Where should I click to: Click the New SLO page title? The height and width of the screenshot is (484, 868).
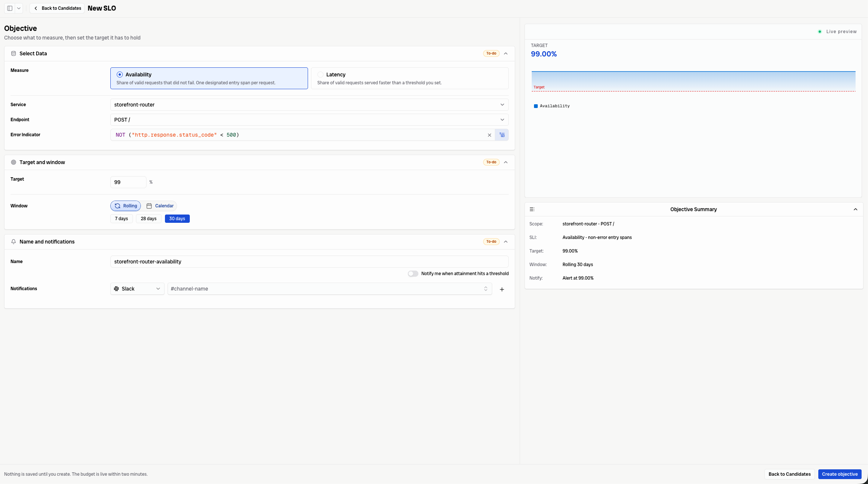coord(102,8)
